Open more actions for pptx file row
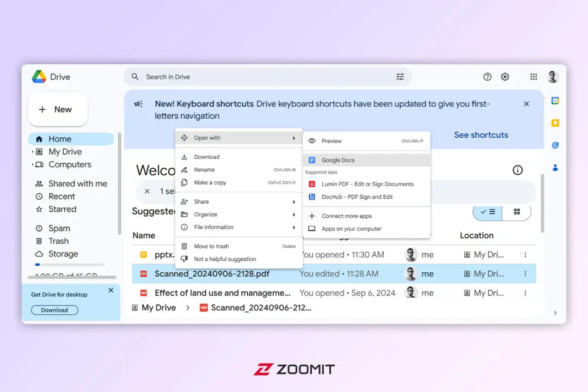 [x=525, y=255]
